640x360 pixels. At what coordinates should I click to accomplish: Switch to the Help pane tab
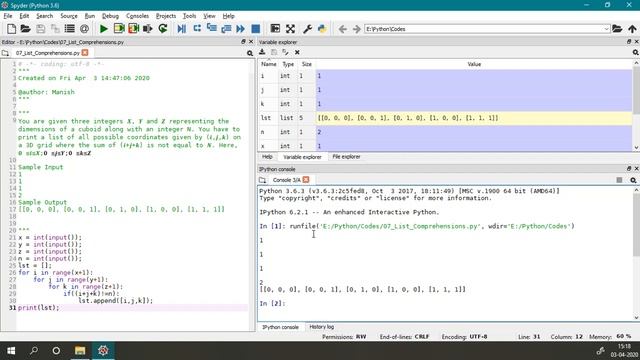(x=267, y=157)
